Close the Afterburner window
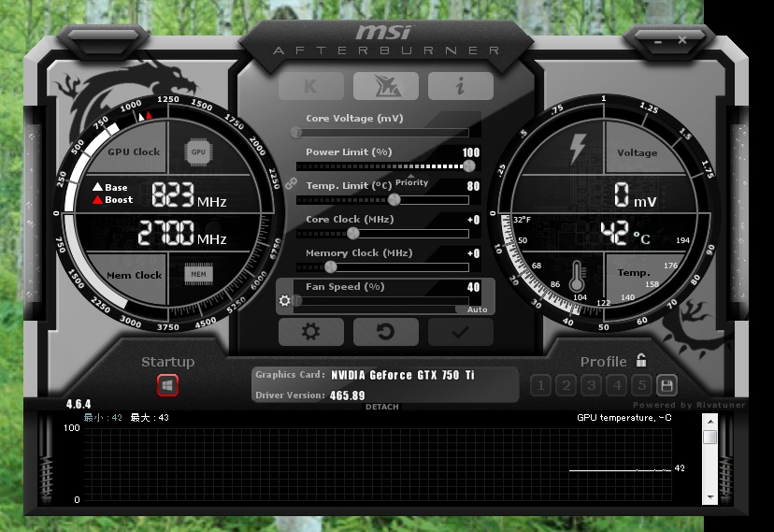 click(682, 40)
